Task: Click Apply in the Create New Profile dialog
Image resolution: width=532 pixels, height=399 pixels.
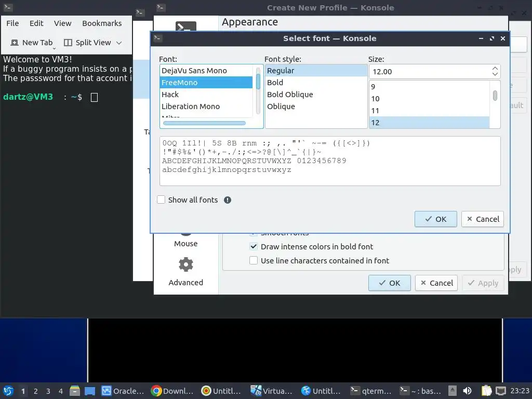Action: coord(483,283)
